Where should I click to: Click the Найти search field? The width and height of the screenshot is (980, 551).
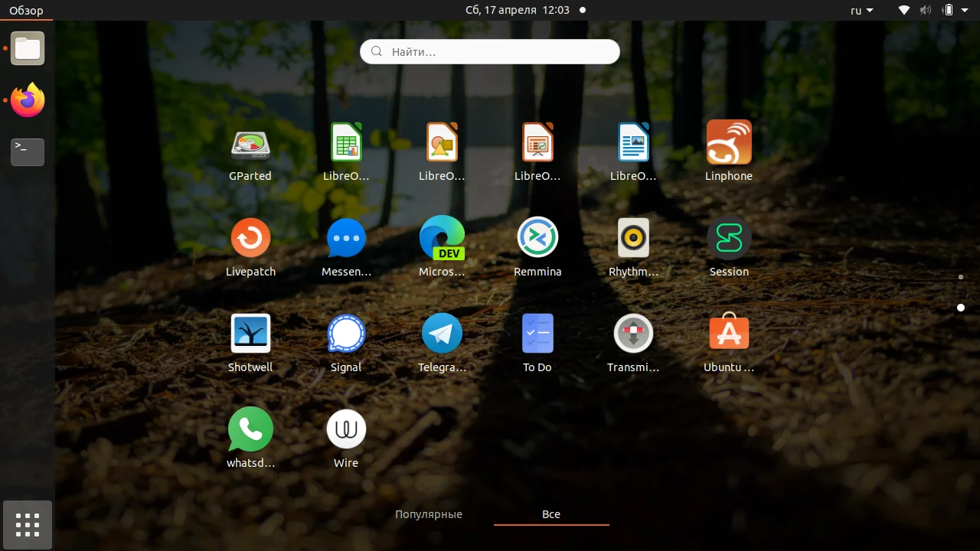click(x=490, y=51)
